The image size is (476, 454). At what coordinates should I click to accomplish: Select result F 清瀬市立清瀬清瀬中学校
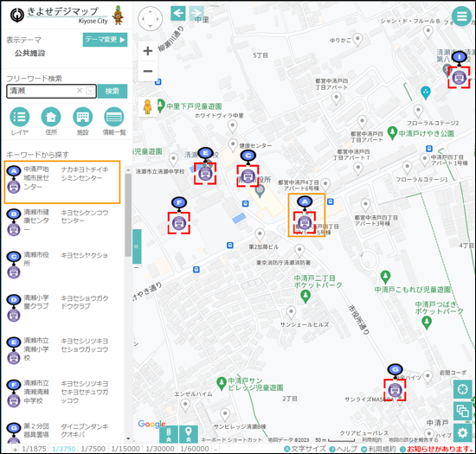[x=62, y=393]
